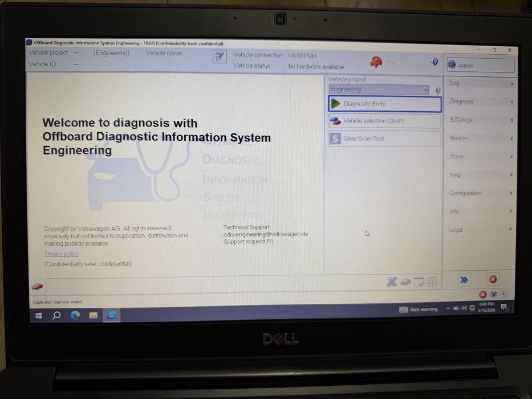Screen dimensions: 532x399
Task: Click info icon beside Vehicle project dropdown
Action: pos(437,90)
